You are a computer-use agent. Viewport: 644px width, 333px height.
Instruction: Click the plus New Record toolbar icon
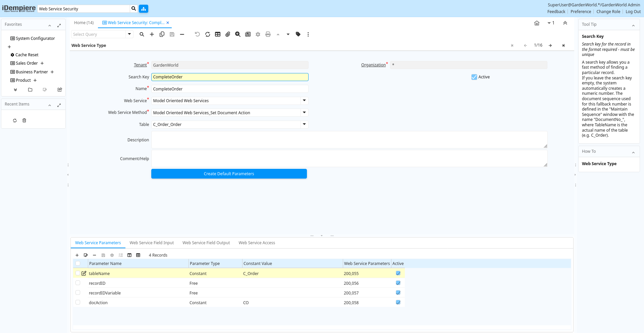(x=152, y=34)
